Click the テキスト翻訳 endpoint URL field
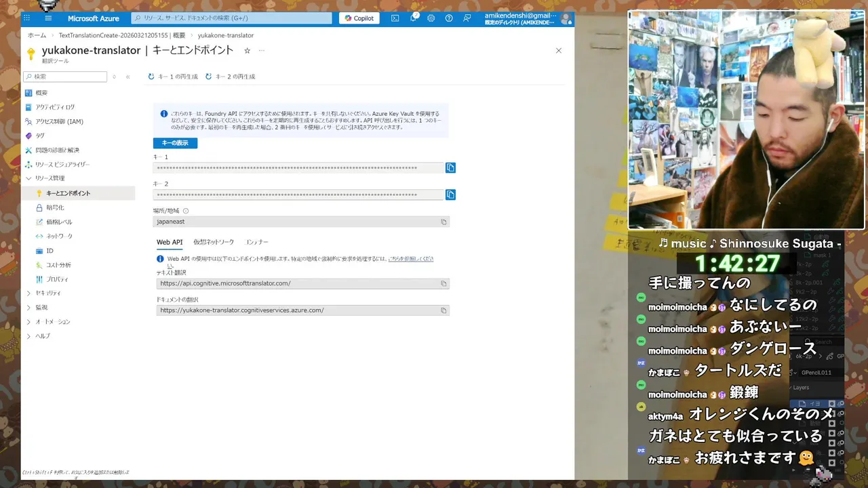Viewport: 868px width, 488px height. (302, 283)
